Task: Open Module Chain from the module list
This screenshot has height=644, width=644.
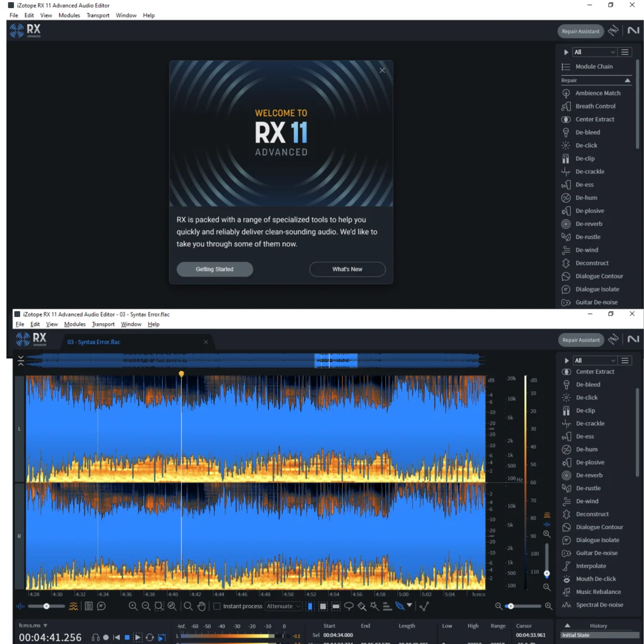Action: [x=593, y=67]
